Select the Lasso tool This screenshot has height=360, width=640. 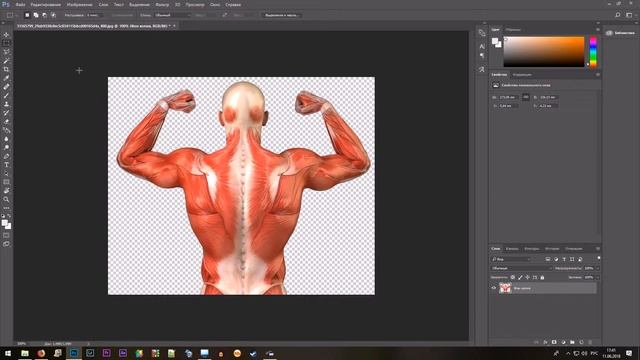click(6, 52)
